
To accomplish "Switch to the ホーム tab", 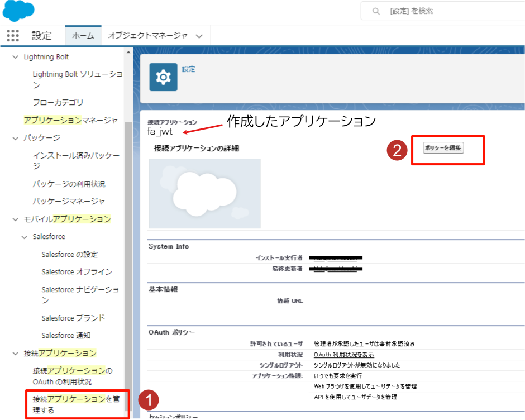I will pos(83,36).
